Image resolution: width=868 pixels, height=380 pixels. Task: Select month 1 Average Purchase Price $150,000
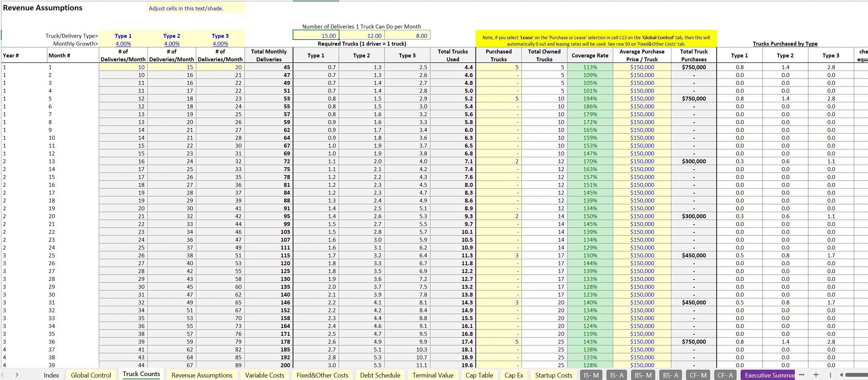tap(642, 67)
